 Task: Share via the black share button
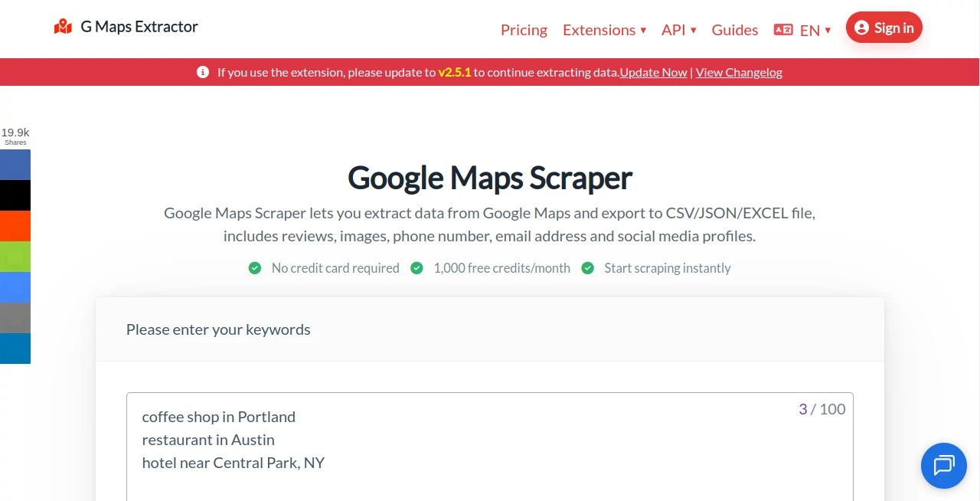click(15, 195)
